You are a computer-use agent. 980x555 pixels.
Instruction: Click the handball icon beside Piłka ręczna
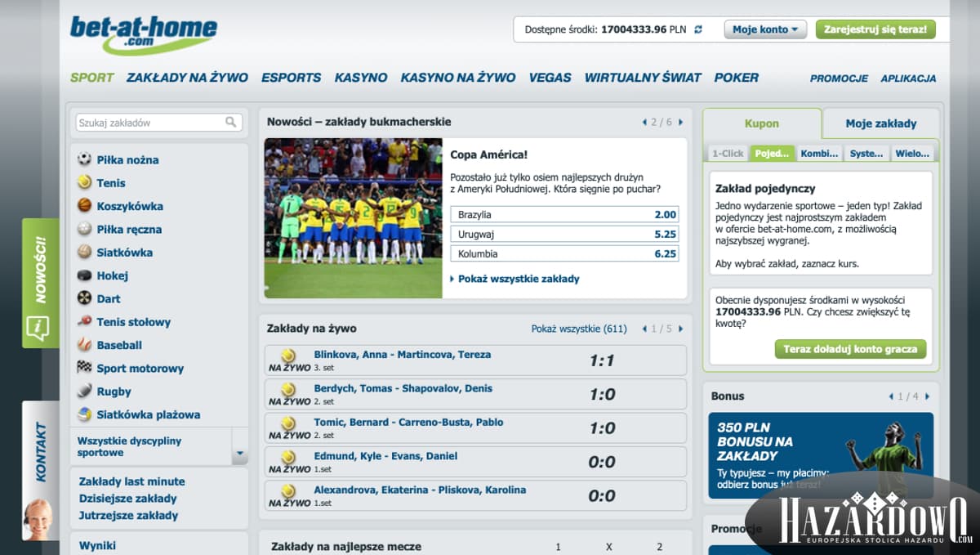(84, 229)
